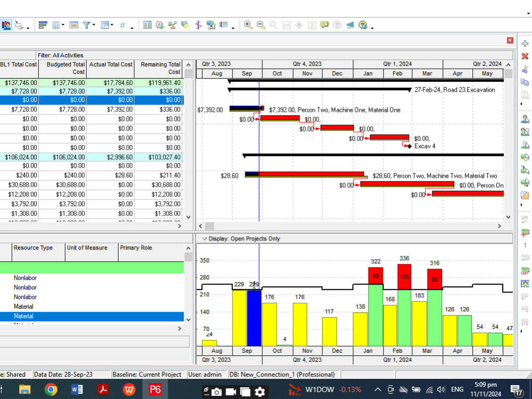Click the volume speaker tray icon
Screen dimensions: 532x399
click(x=441, y=389)
